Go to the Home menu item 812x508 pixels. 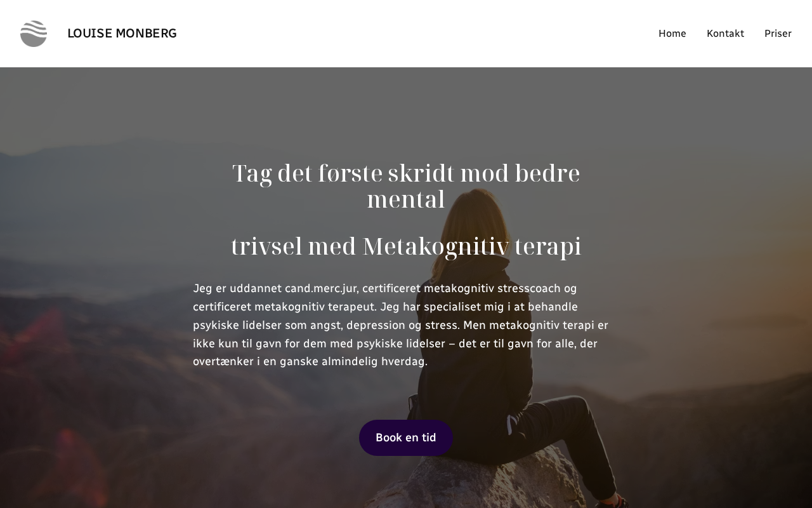tap(672, 34)
